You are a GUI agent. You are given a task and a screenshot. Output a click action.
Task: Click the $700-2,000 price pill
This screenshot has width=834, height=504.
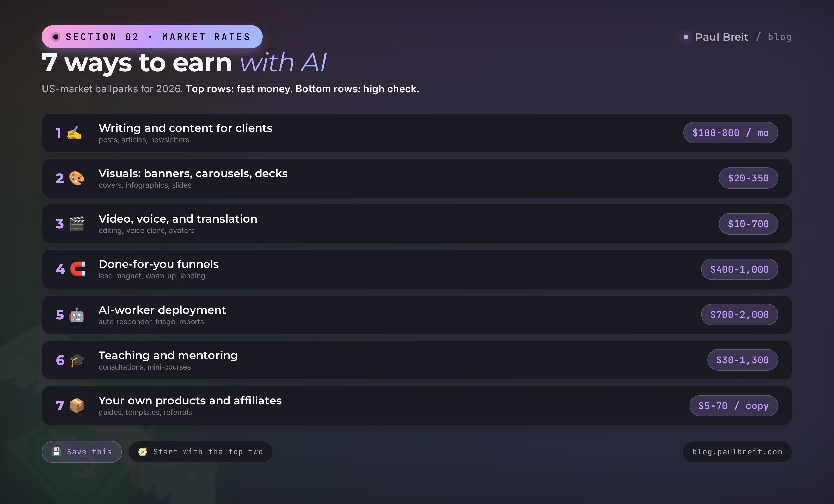tap(739, 315)
